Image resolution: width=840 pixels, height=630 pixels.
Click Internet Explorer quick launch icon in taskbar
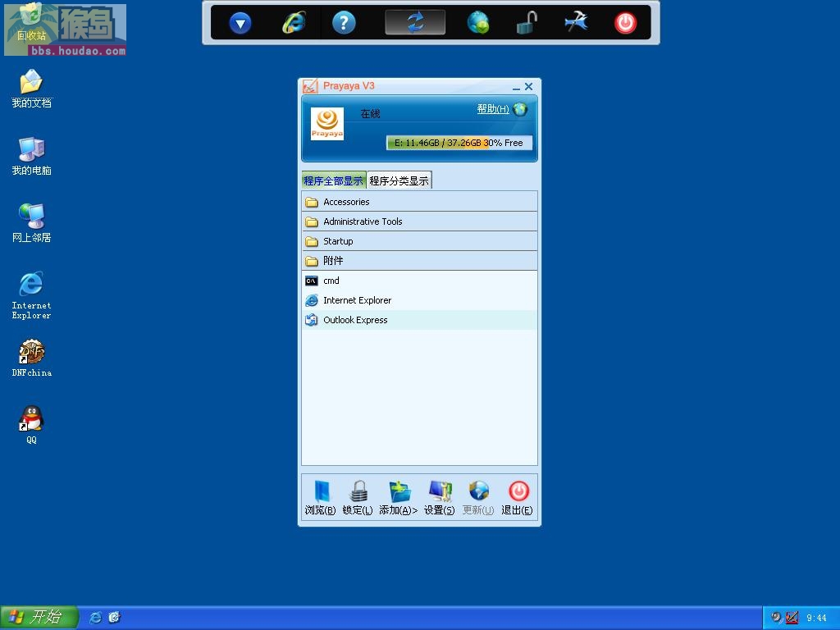[95, 617]
